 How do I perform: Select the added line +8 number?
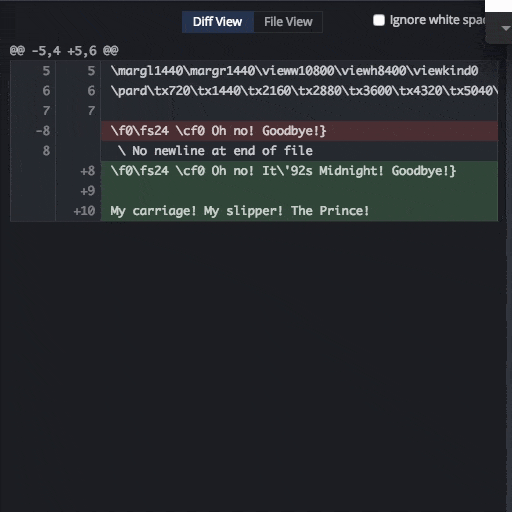[x=88, y=171]
